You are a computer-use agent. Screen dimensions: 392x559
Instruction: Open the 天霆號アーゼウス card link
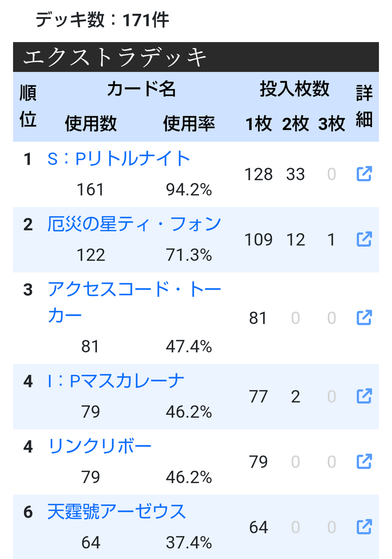(x=117, y=511)
